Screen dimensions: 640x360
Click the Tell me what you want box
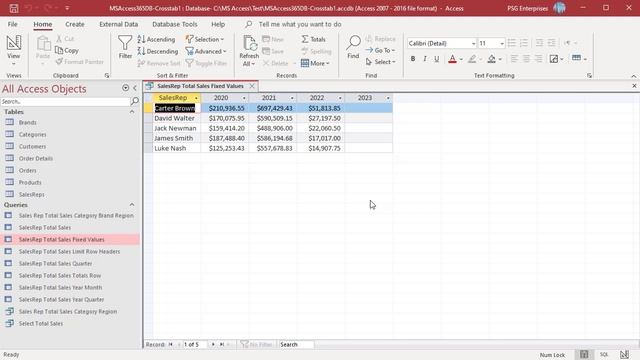pyautogui.click(x=300, y=24)
